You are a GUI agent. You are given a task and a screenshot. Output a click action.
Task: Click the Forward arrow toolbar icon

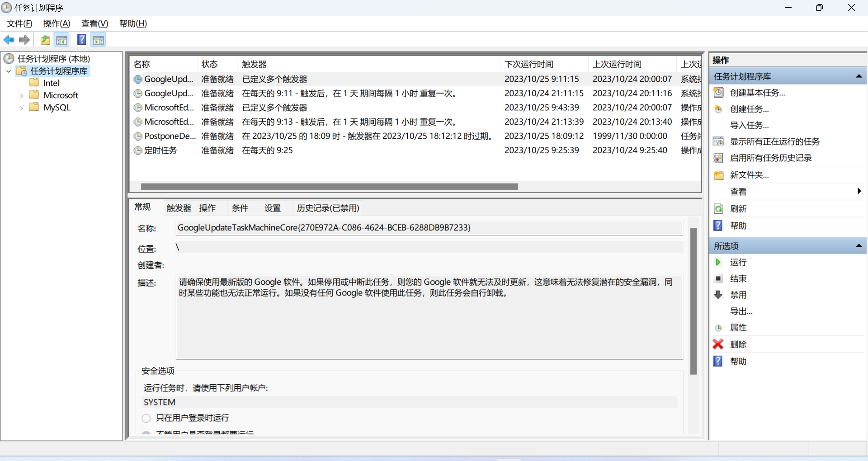[24, 40]
